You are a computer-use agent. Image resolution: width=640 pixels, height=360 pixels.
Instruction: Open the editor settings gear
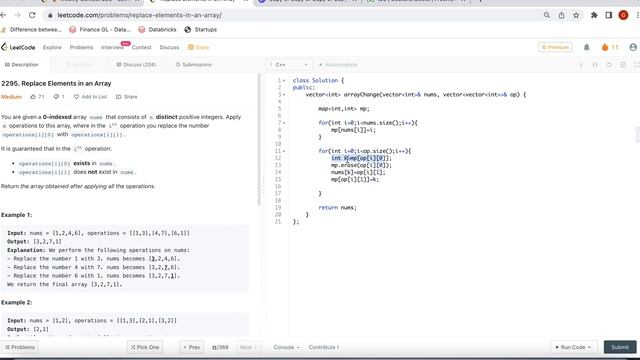pyautogui.click(x=623, y=65)
